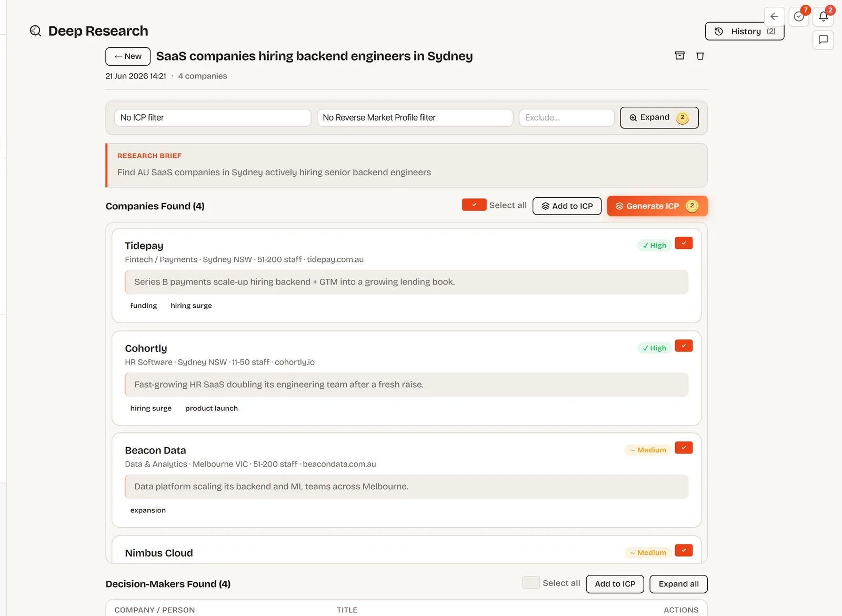Open the Nimbus Cloud company title
Image resolution: width=842 pixels, height=616 pixels.
click(159, 553)
